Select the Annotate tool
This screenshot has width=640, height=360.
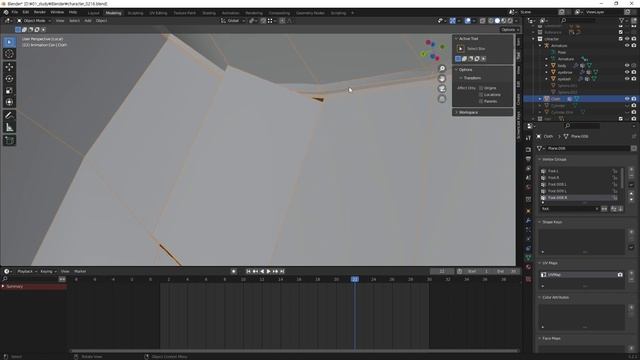(9, 116)
